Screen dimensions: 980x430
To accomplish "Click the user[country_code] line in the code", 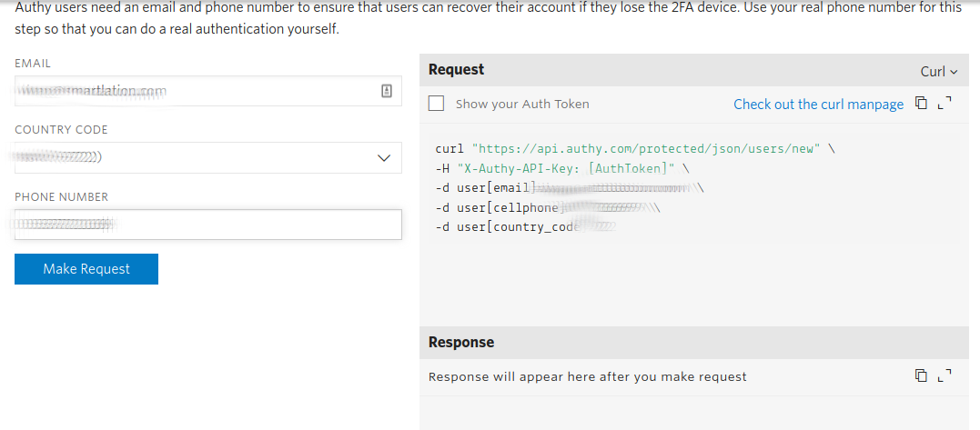I will pos(522,227).
